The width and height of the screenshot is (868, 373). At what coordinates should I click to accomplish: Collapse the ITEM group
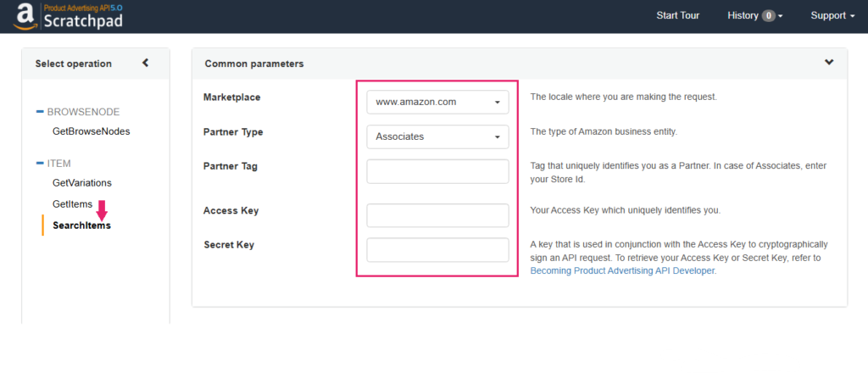[40, 164]
